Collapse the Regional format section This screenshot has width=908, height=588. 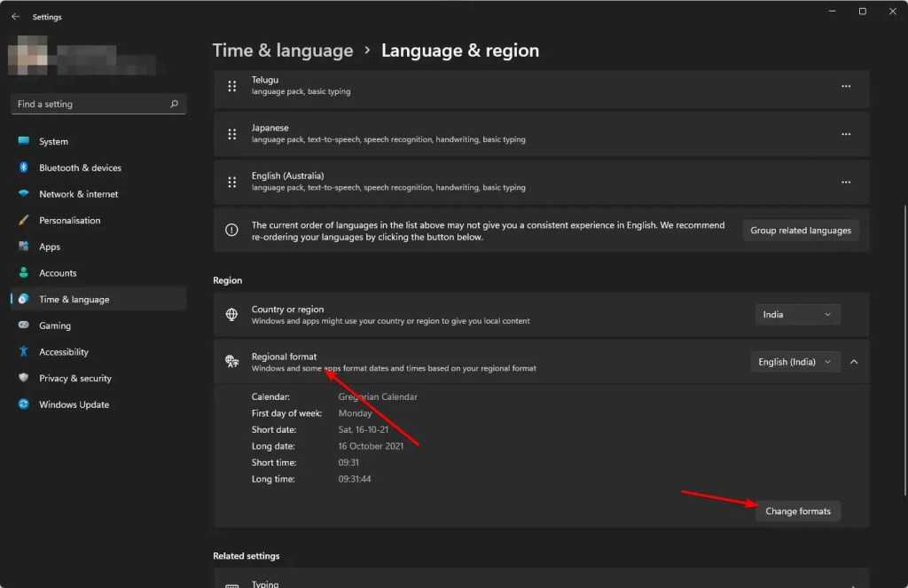pyautogui.click(x=854, y=362)
